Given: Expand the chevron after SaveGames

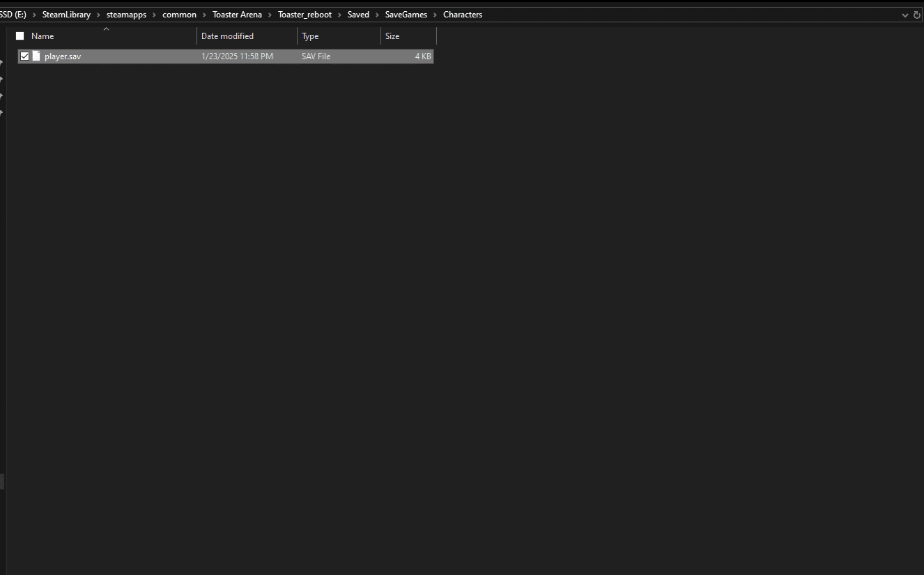Looking at the screenshot, I should coord(436,15).
